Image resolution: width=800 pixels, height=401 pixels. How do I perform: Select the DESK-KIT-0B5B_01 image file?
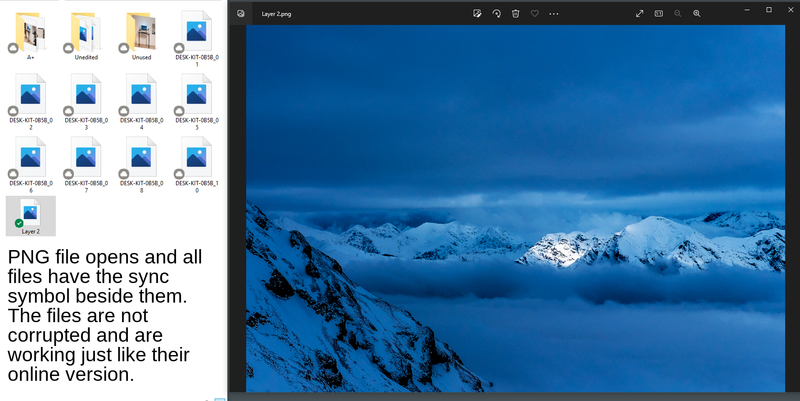pos(196,33)
